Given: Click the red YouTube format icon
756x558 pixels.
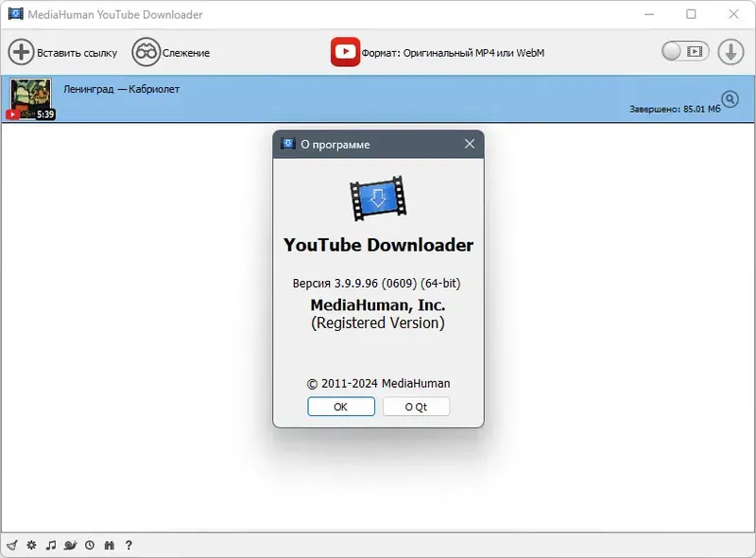Looking at the screenshot, I should [345, 52].
